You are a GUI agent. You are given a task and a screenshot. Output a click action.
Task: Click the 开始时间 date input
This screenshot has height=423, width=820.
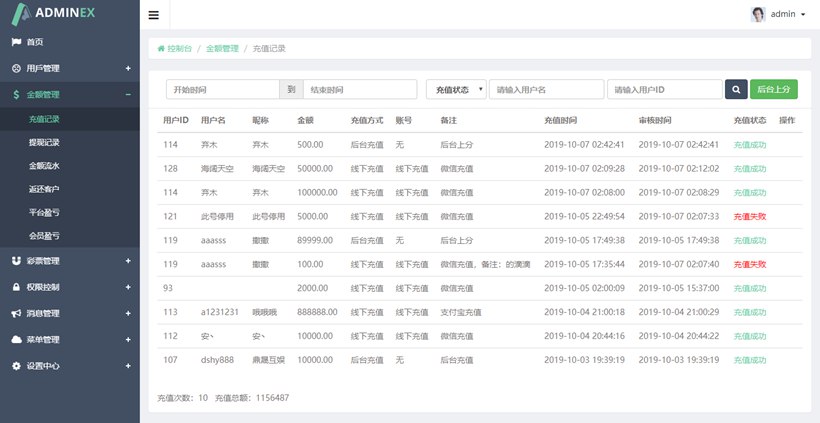tap(221, 89)
